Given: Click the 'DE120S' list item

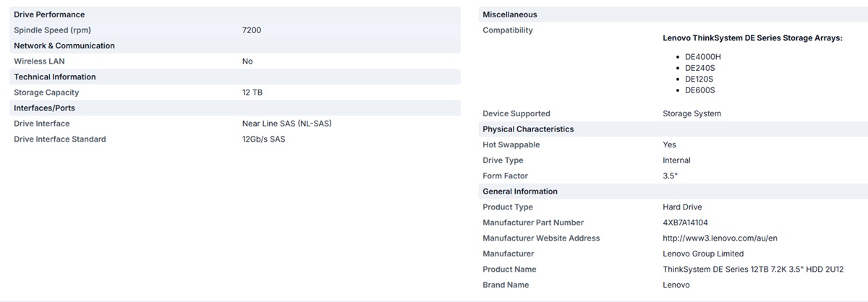Looking at the screenshot, I should pos(700,79).
